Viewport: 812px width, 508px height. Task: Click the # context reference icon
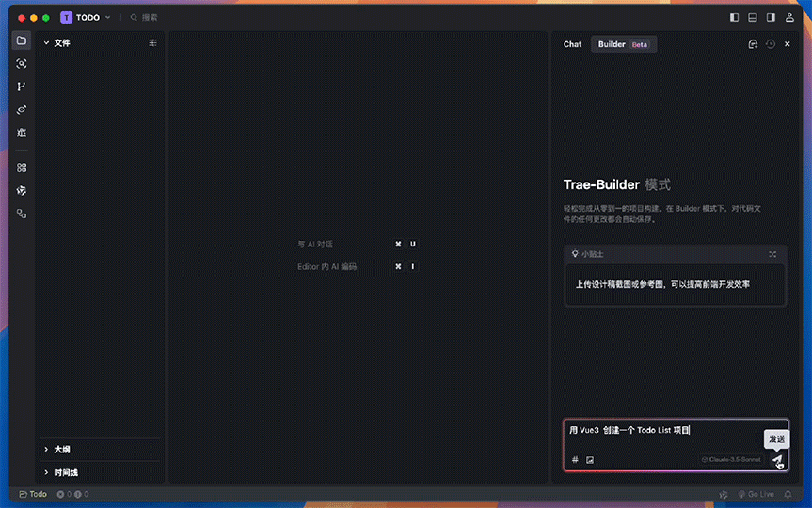575,460
